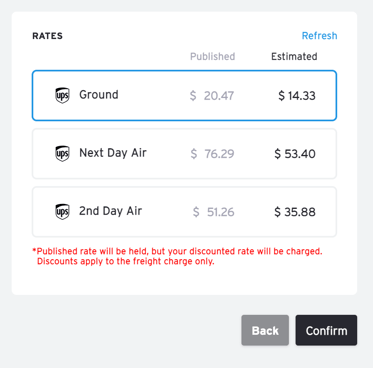Confirm the selected shipping rate

tap(326, 330)
